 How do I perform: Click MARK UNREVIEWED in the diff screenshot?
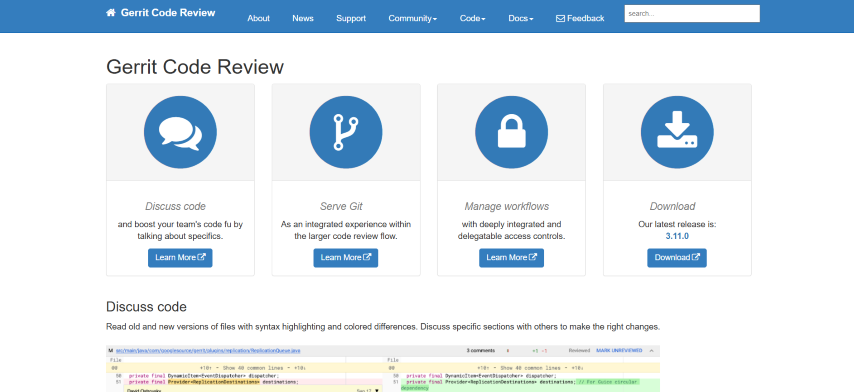pyautogui.click(x=619, y=350)
